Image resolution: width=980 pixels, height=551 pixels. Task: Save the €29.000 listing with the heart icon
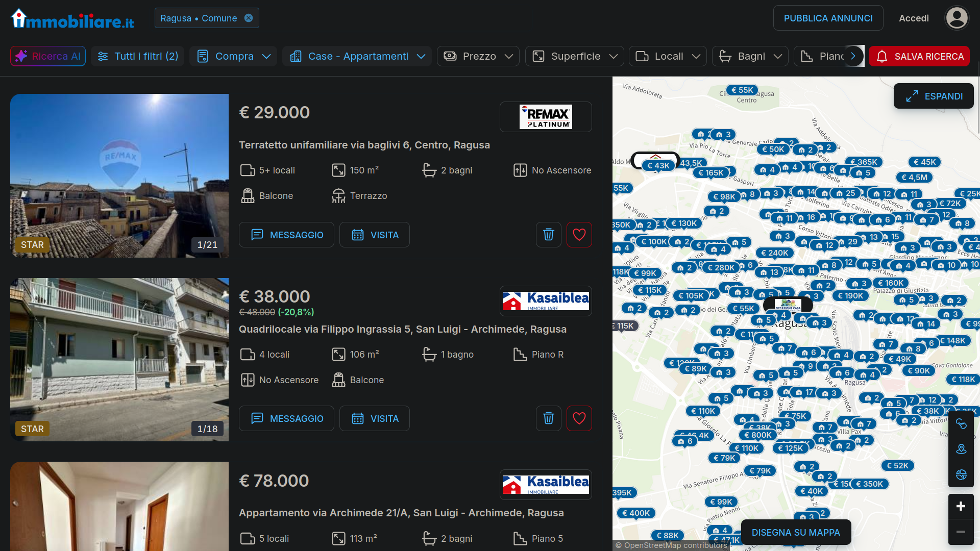click(579, 235)
